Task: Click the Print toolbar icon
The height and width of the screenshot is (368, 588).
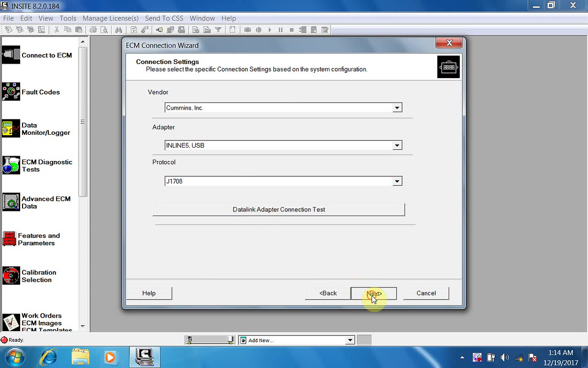Action: [93, 30]
